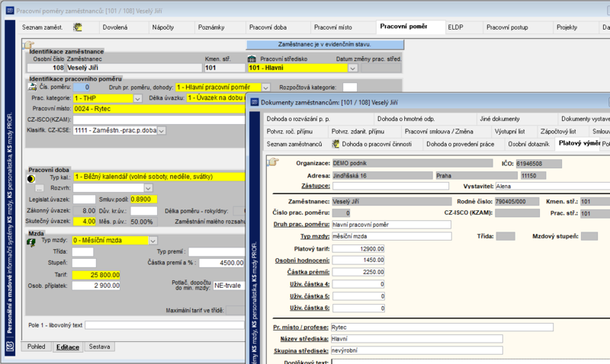610x364 pixels.
Task: Switch to Pracovní postup tab
Action: point(507,27)
